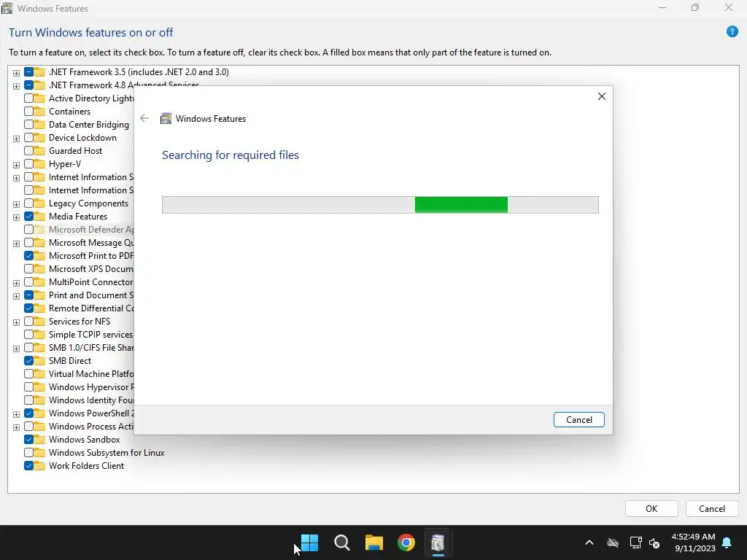Click the Windows Subsystem for Linux folder icon
The width and height of the screenshot is (747, 560).
pyautogui.click(x=39, y=453)
